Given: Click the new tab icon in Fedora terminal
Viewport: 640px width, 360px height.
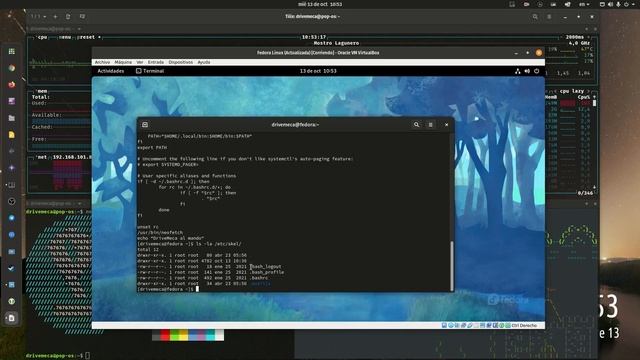Looking at the screenshot, I should click(x=145, y=124).
